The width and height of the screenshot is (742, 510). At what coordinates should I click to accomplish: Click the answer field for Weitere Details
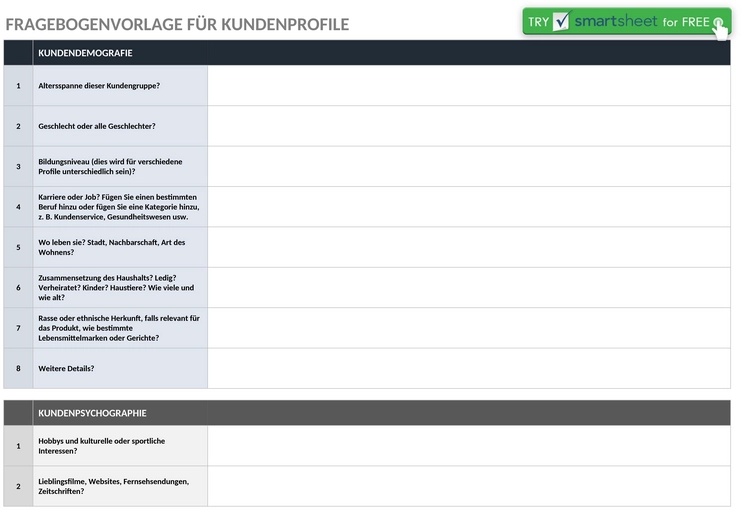coord(469,369)
